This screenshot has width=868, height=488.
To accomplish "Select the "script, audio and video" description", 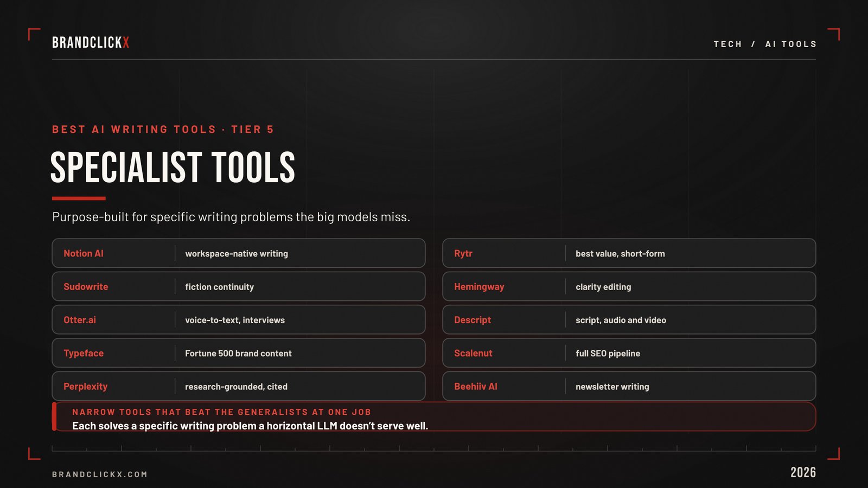I will pos(621,320).
